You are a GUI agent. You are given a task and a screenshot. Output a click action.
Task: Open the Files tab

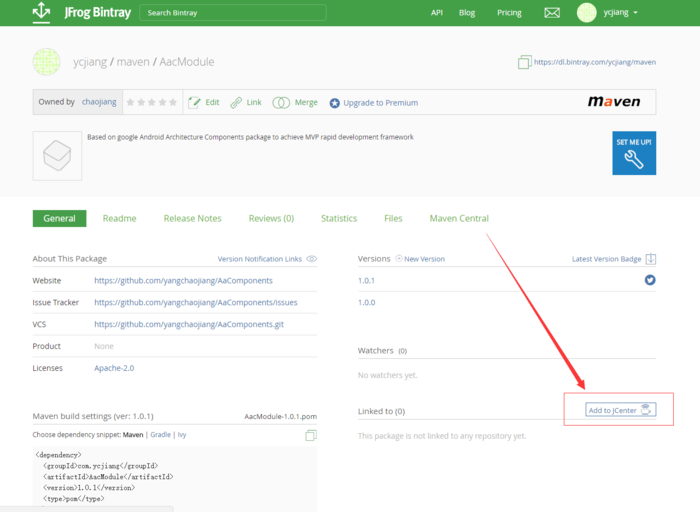click(393, 218)
